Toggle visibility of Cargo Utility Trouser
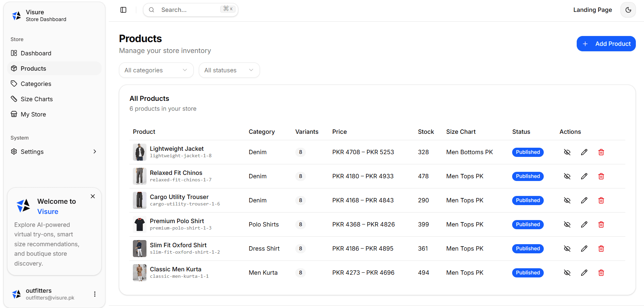Screen dimensions: 644x308 coord(567,200)
